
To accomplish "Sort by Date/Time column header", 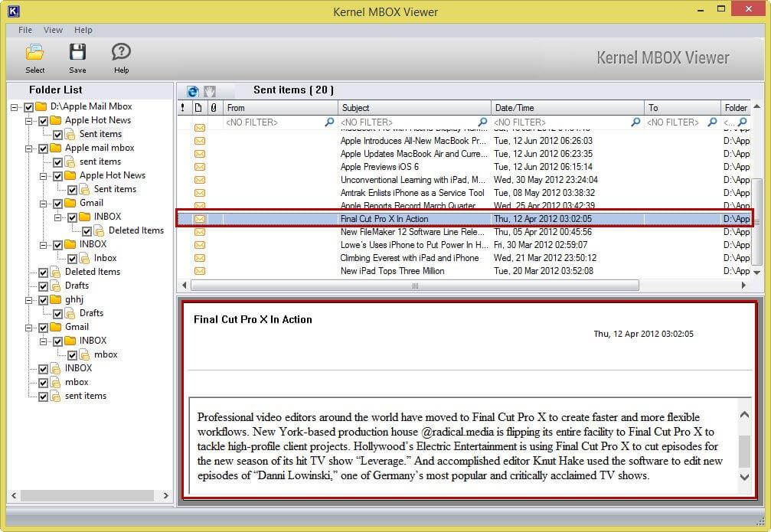I will (x=567, y=108).
